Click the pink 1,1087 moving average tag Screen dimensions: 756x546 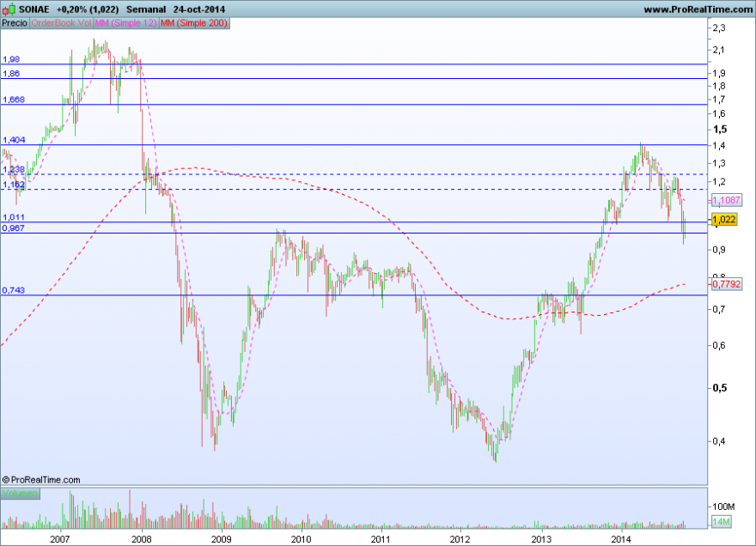(x=726, y=200)
